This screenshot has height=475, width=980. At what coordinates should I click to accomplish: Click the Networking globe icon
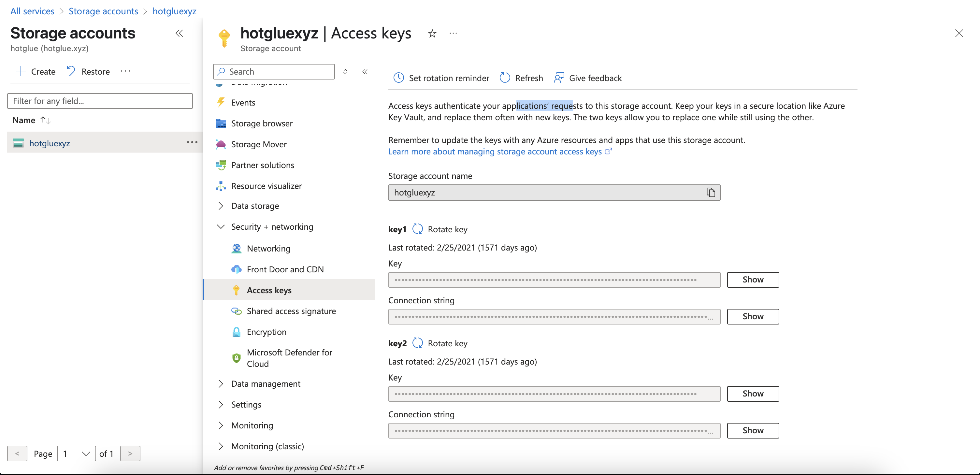[x=236, y=248]
